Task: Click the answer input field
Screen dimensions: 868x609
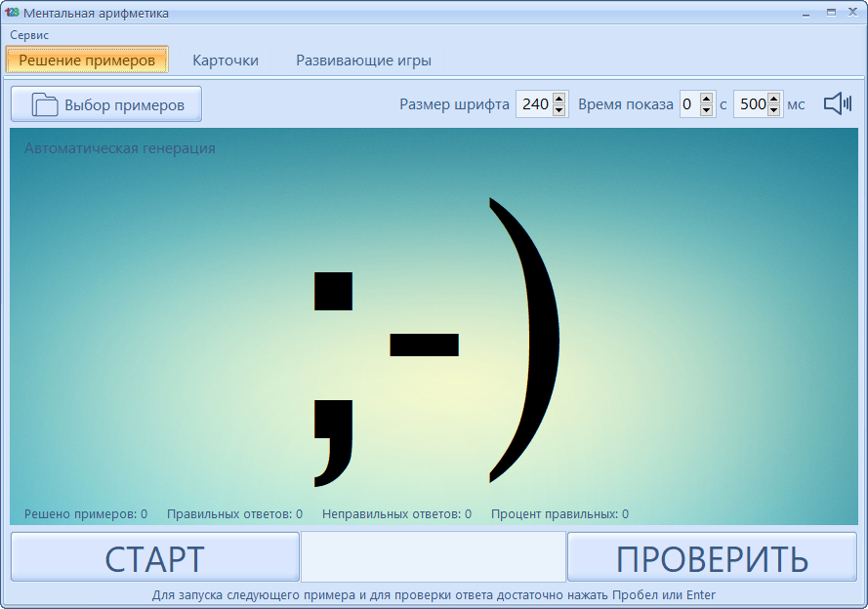Action: (x=433, y=557)
